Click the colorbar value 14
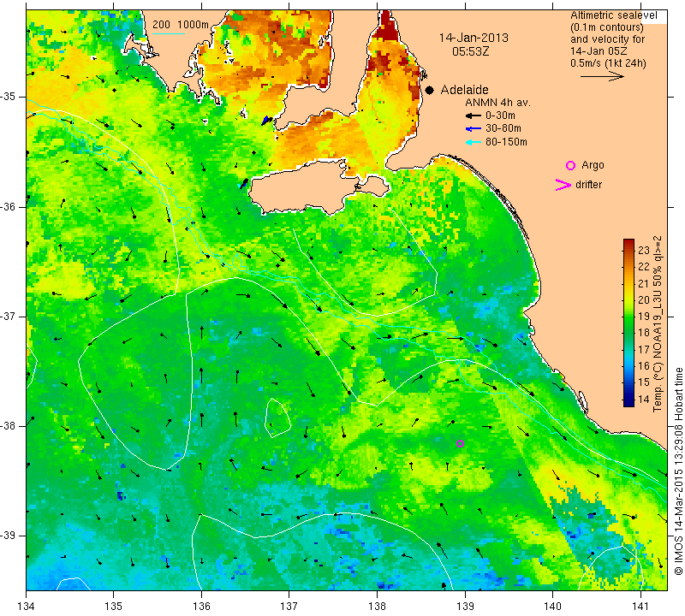The height and width of the screenshot is (616, 685). click(x=644, y=399)
